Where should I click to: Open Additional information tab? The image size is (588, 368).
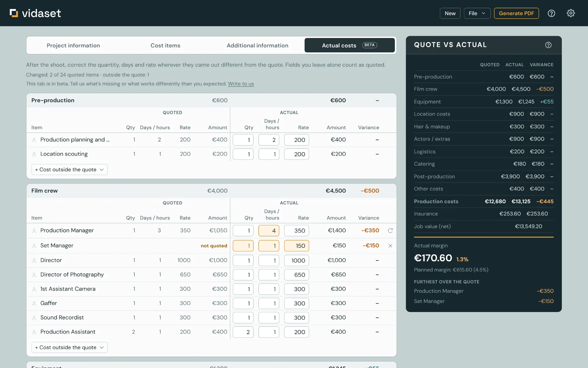pos(257,45)
